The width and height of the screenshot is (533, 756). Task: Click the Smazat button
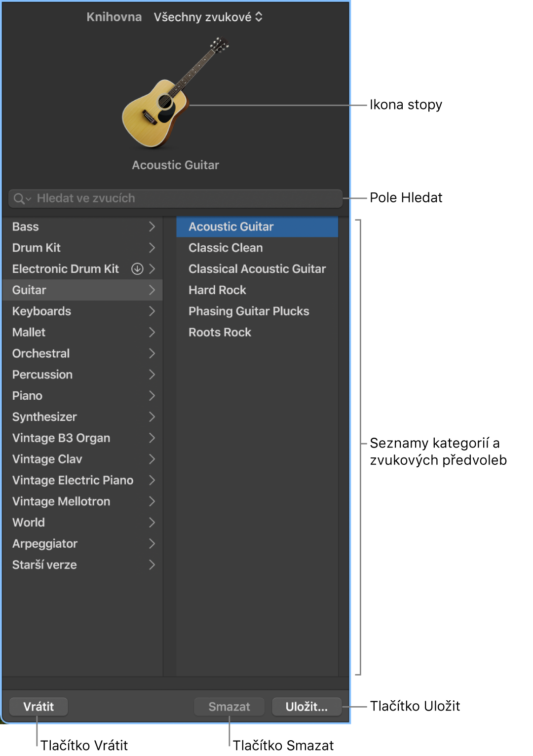click(x=229, y=707)
